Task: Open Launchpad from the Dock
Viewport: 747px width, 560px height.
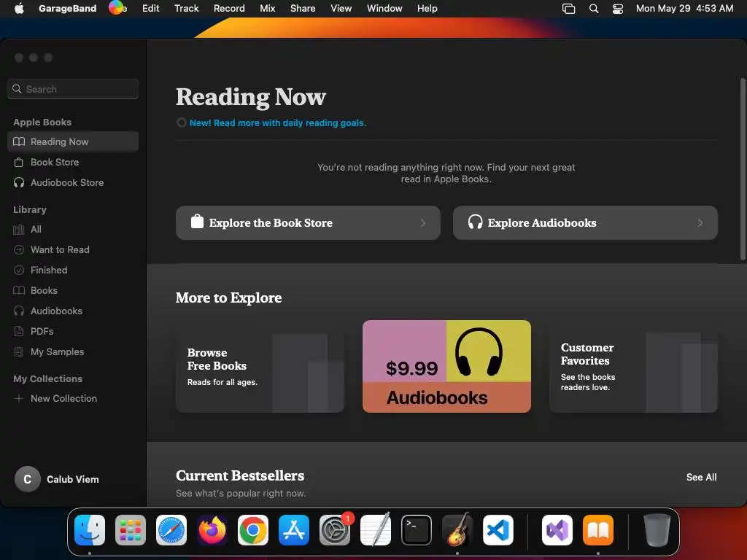Action: pyautogui.click(x=131, y=530)
